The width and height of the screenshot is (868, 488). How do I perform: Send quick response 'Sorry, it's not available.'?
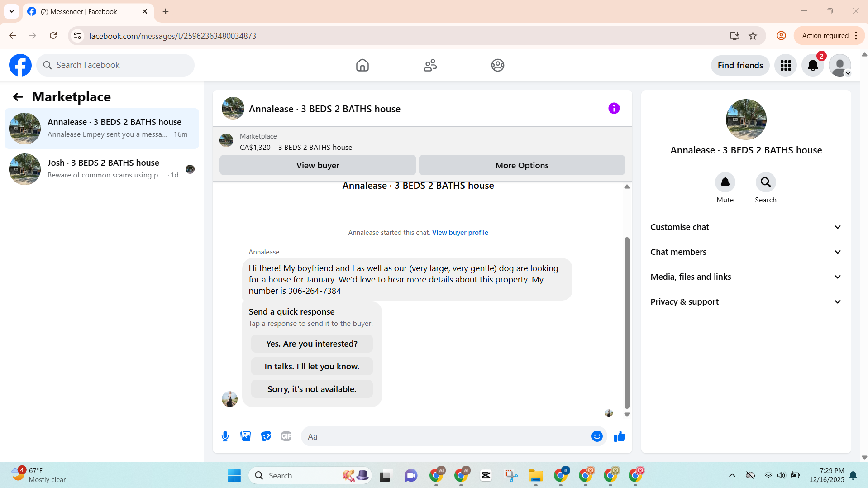click(x=312, y=389)
